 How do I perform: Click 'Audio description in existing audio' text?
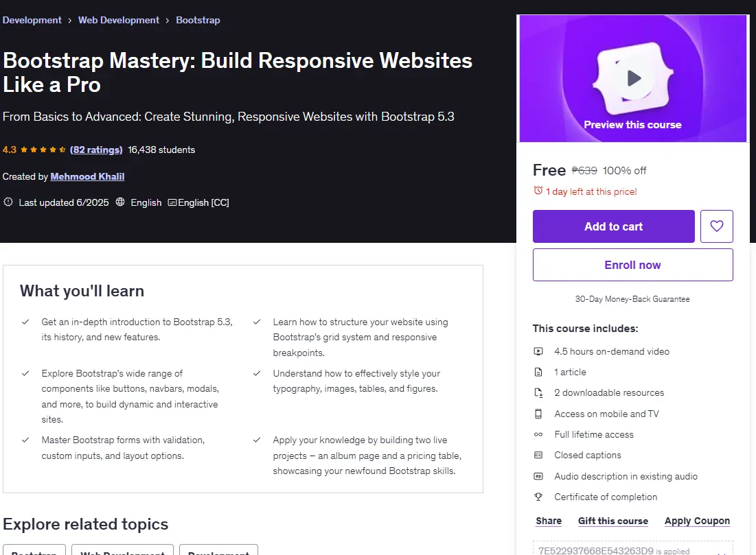coord(626,476)
